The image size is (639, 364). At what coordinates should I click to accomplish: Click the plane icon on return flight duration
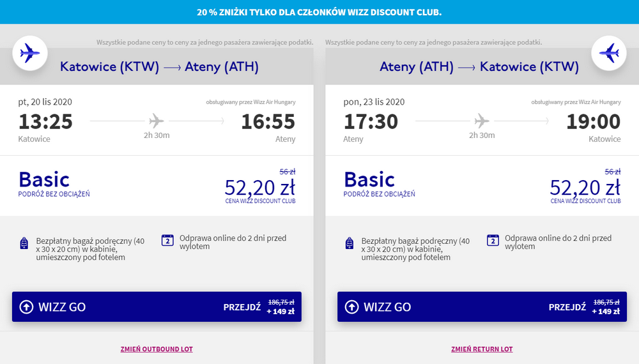click(x=482, y=121)
